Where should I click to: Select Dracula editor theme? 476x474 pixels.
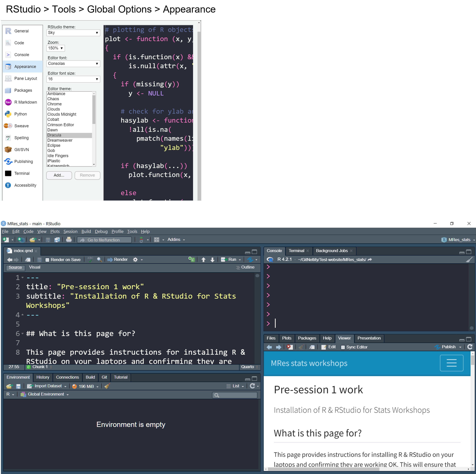pos(69,135)
